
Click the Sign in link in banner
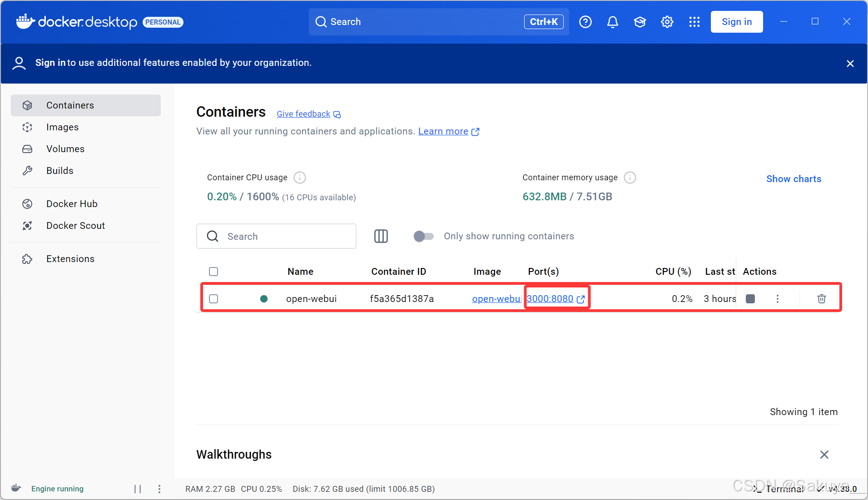(x=50, y=63)
